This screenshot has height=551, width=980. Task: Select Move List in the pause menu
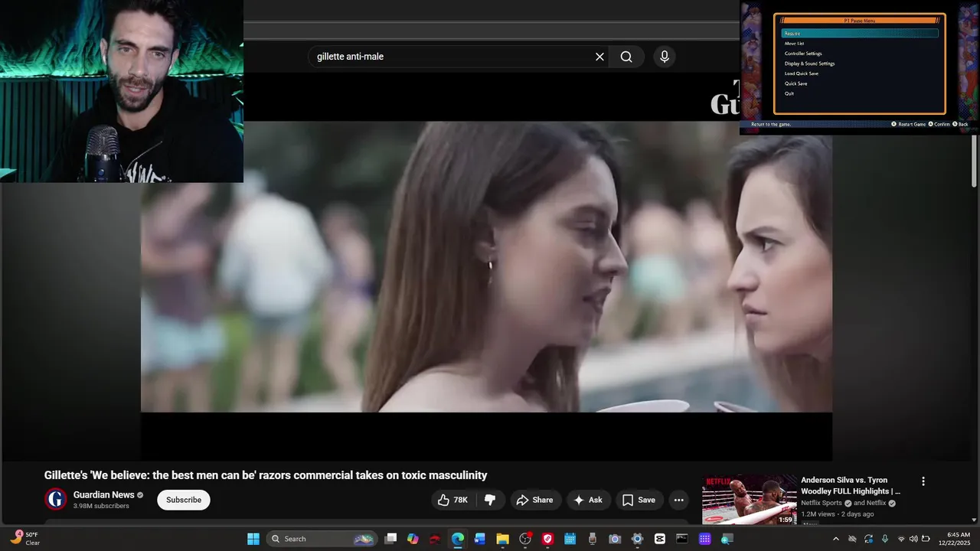[x=795, y=44]
